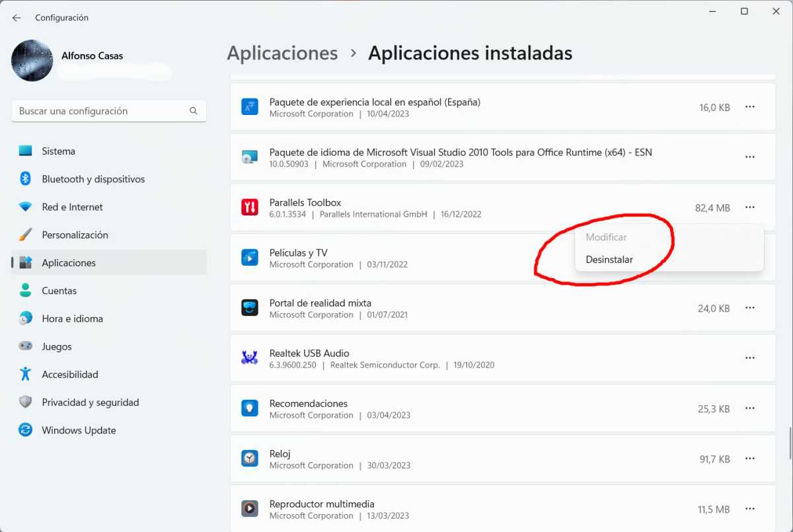Click Alfonso Casas account name
Viewport: 793px width, 532px height.
click(x=92, y=56)
